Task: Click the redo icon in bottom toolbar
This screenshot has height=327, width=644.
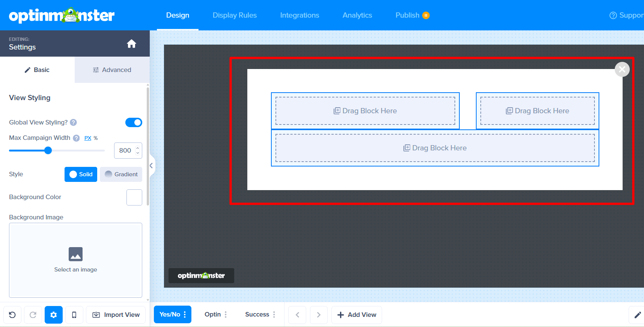Action: (33, 315)
